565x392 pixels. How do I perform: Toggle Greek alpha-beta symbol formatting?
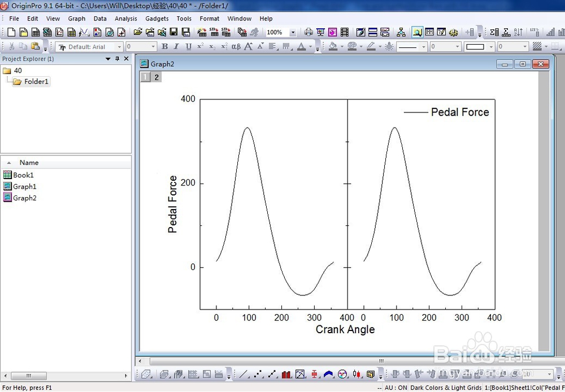pos(236,46)
